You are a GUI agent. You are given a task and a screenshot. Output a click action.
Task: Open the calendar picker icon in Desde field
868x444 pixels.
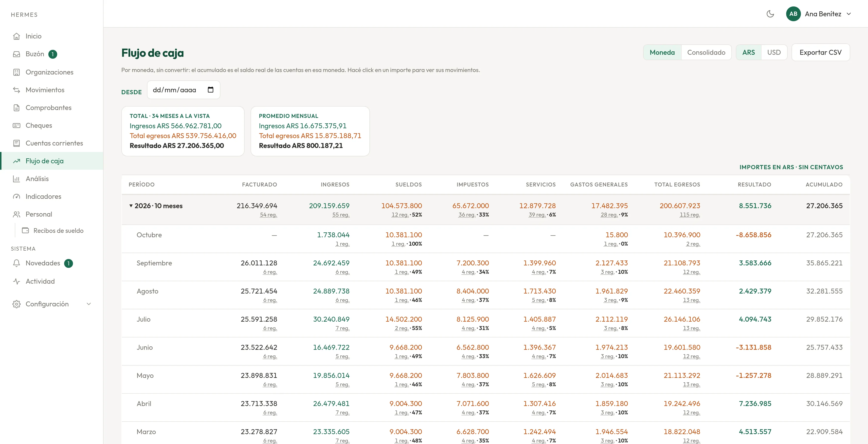(211, 90)
